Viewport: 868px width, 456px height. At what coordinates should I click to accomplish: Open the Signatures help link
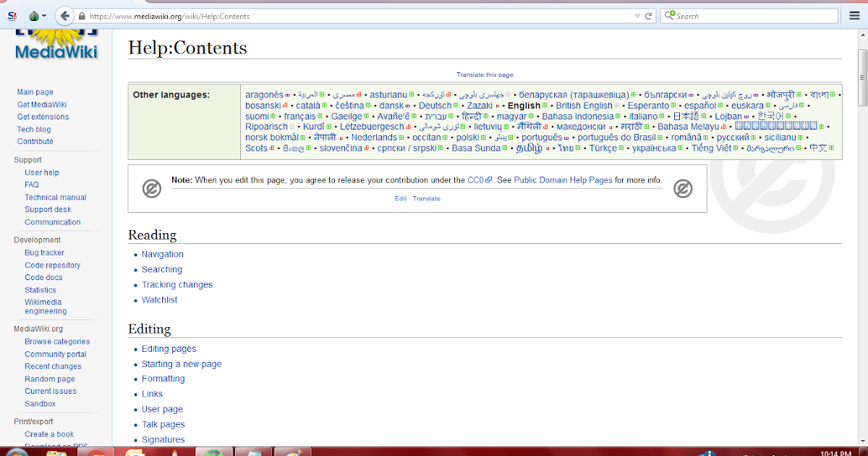(x=163, y=439)
